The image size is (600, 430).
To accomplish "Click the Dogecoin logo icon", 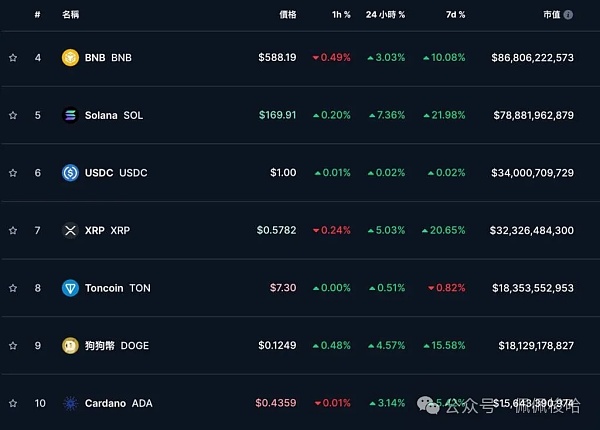I will coord(70,345).
